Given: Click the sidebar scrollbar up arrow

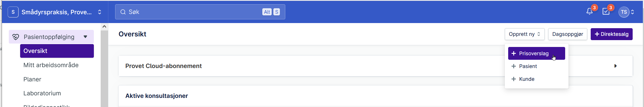Looking at the screenshot, I should [104, 27].
